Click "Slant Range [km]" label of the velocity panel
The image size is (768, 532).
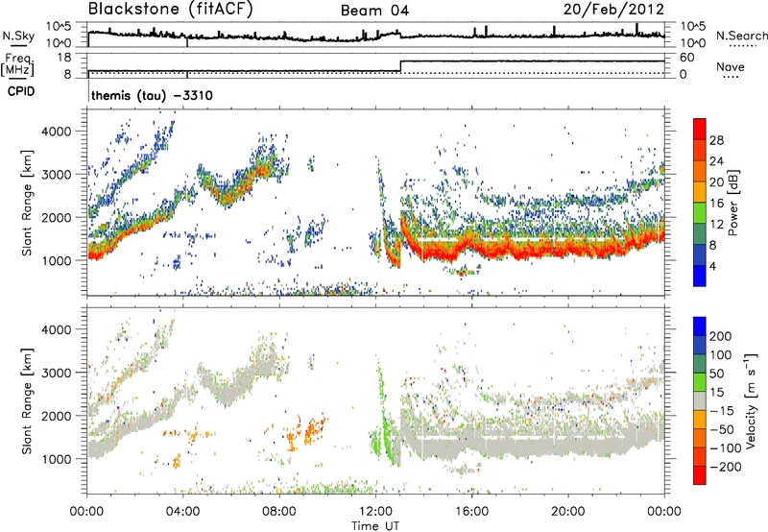[x=27, y=401]
